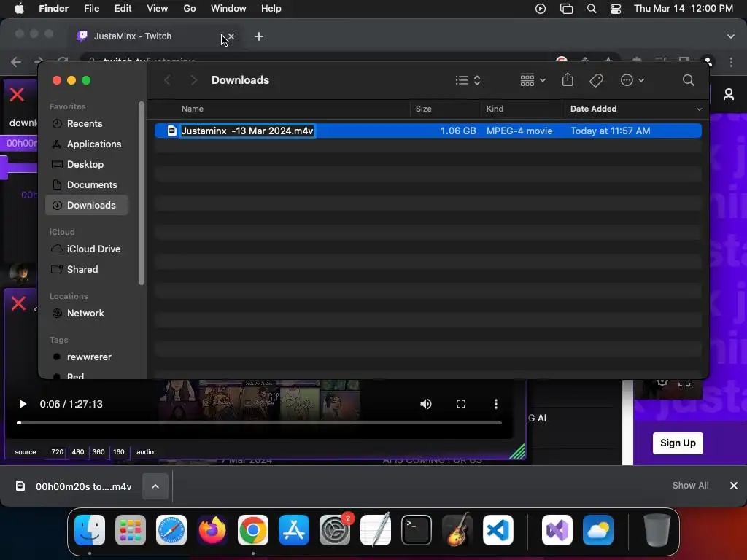The image size is (747, 560).
Task: Click the Sign Up button
Action: tap(678, 443)
